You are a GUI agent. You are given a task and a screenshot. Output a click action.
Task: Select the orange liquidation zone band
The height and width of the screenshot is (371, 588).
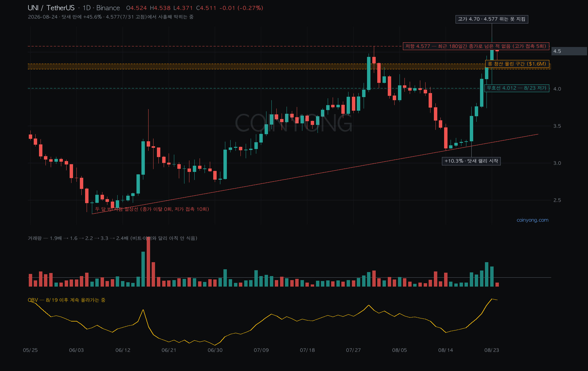[x=289, y=66]
